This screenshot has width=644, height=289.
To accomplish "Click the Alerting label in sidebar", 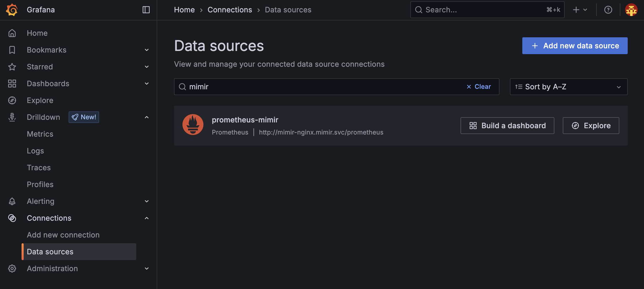I will point(40,201).
